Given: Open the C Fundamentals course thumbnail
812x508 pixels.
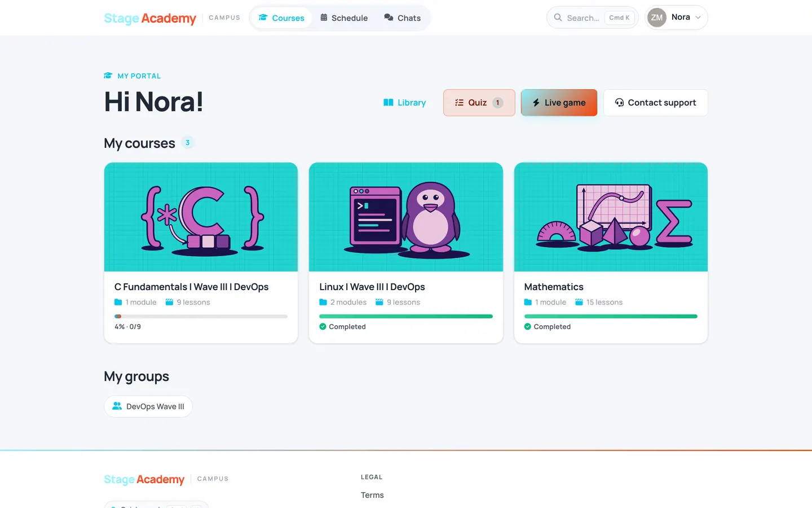Looking at the screenshot, I should [201, 217].
